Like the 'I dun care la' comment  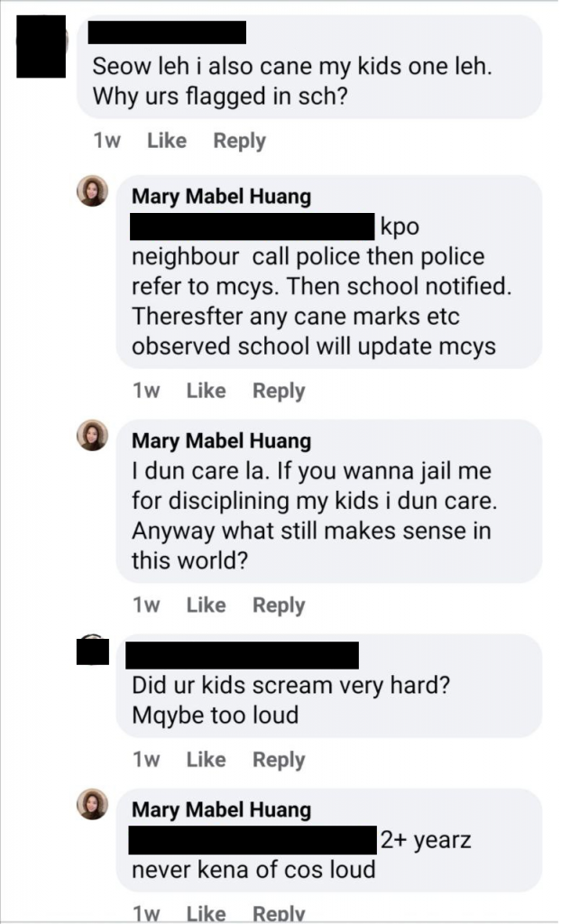click(x=207, y=605)
